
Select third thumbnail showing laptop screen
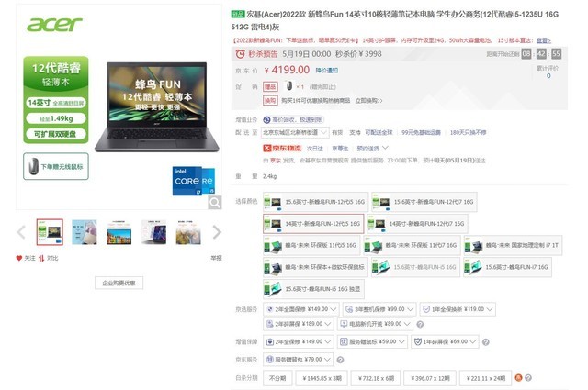(x=119, y=232)
